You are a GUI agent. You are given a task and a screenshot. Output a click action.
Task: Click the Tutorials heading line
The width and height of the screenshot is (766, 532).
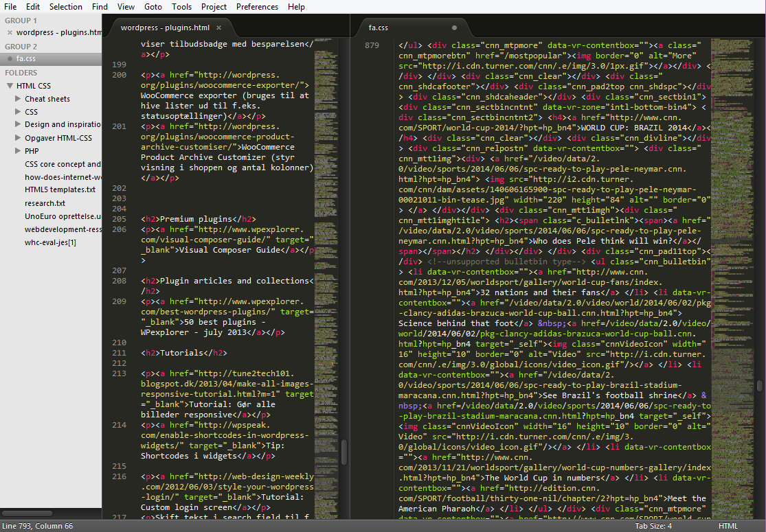pyautogui.click(x=184, y=353)
